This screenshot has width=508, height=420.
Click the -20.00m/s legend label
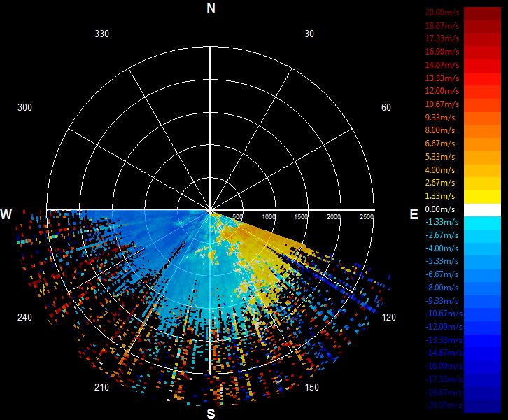[x=444, y=405]
